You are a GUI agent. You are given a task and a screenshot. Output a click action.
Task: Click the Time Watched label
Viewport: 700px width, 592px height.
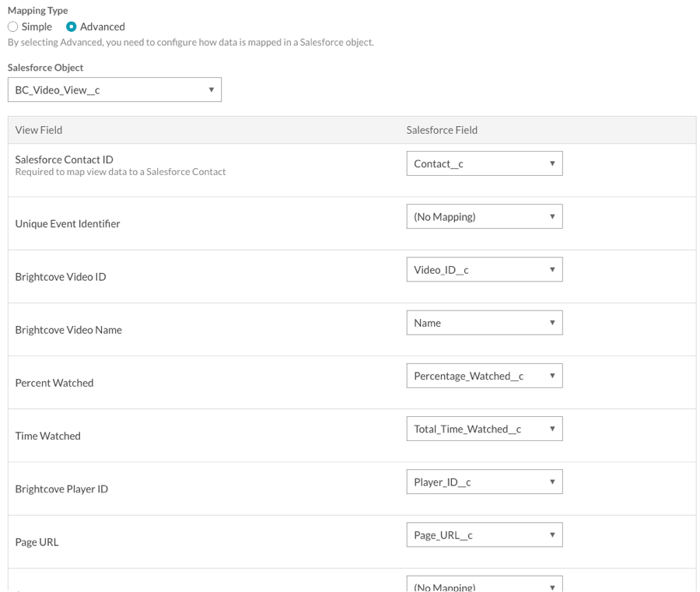tap(47, 436)
